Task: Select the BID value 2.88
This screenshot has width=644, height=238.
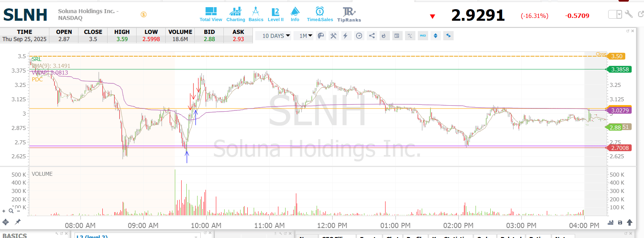Action: [x=209, y=39]
